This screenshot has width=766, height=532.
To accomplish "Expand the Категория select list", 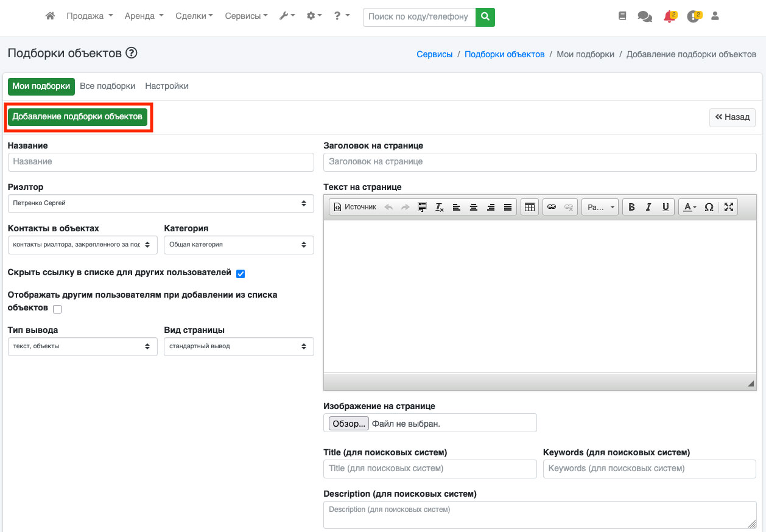I will (239, 245).
